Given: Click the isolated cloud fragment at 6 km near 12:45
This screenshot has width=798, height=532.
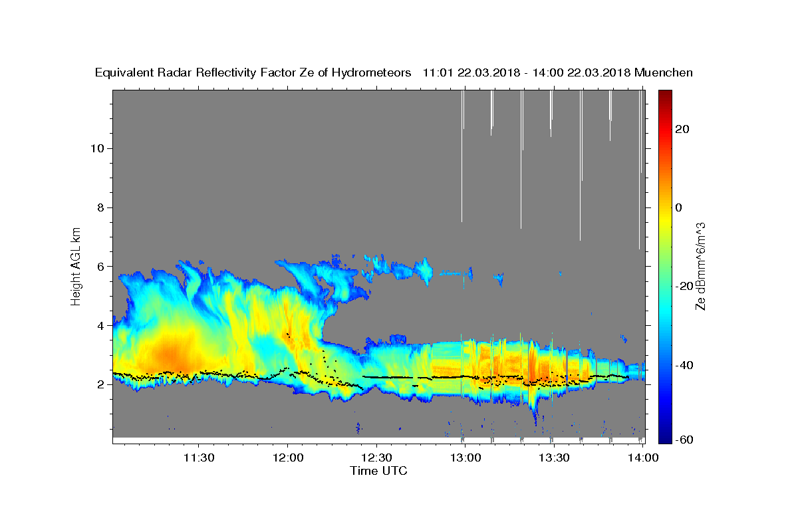Looking at the screenshot, I should (x=424, y=270).
